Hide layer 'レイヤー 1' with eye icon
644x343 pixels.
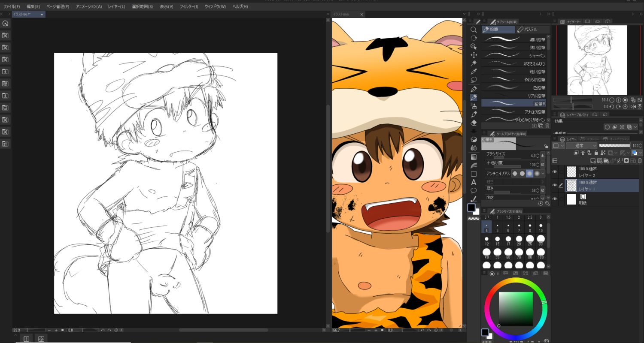coord(555,185)
